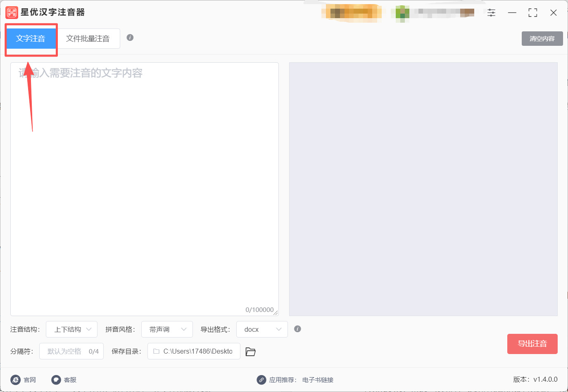This screenshot has width=568, height=392.
Task: Switch to the 文件批量注音 tab
Action: point(89,38)
